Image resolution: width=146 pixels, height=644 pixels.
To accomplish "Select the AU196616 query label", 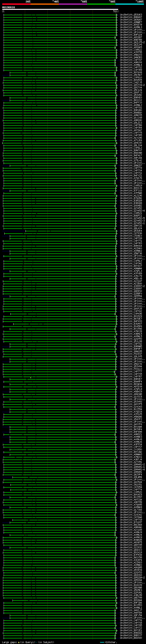I will tap(8, 8).
